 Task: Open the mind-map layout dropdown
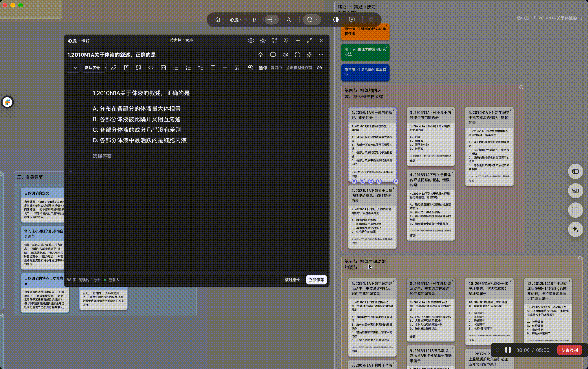pyautogui.click(x=272, y=20)
